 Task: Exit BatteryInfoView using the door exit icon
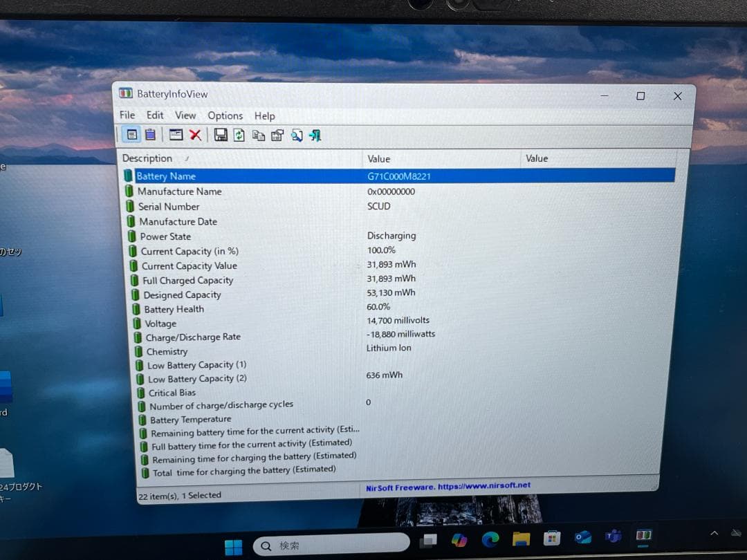pyautogui.click(x=315, y=135)
